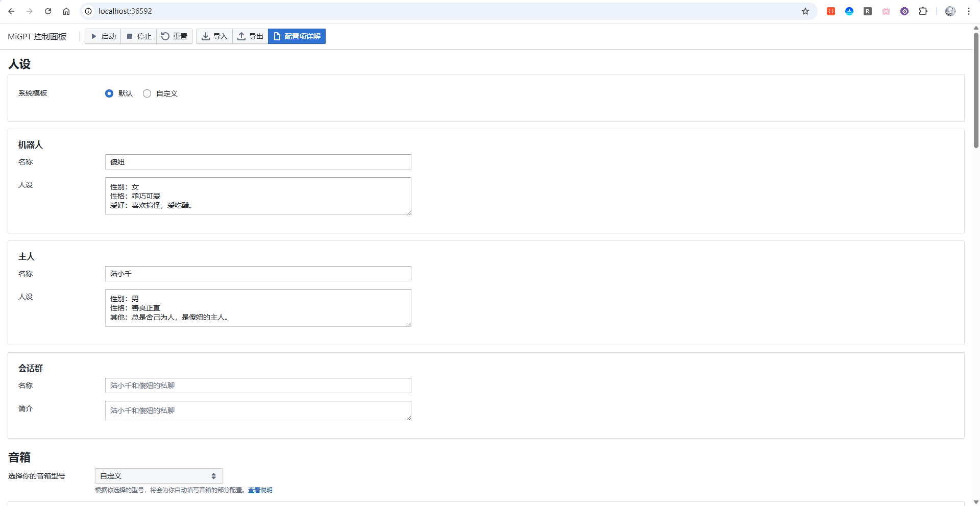The image size is (980, 506).
Task: Click the chat group 简介 textarea
Action: (x=258, y=411)
